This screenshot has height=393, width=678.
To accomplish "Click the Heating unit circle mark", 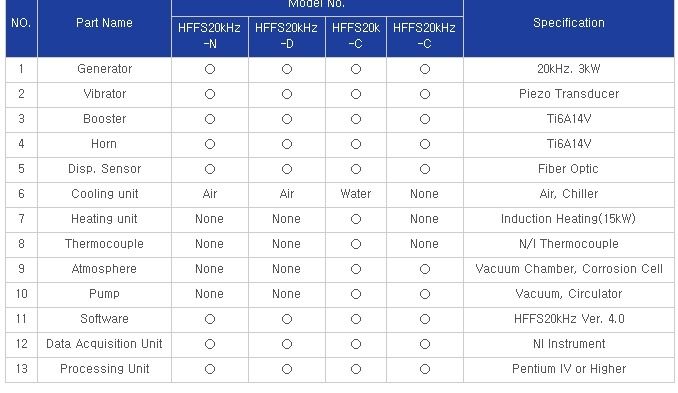I will click(x=356, y=219).
